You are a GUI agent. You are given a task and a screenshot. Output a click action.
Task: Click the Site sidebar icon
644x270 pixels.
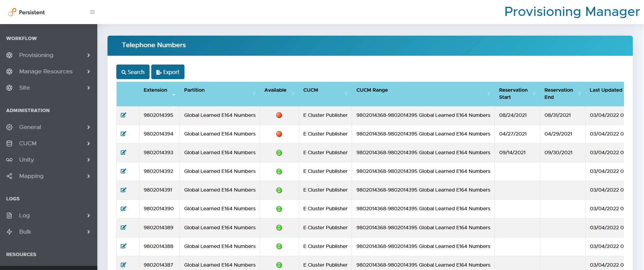[9, 88]
